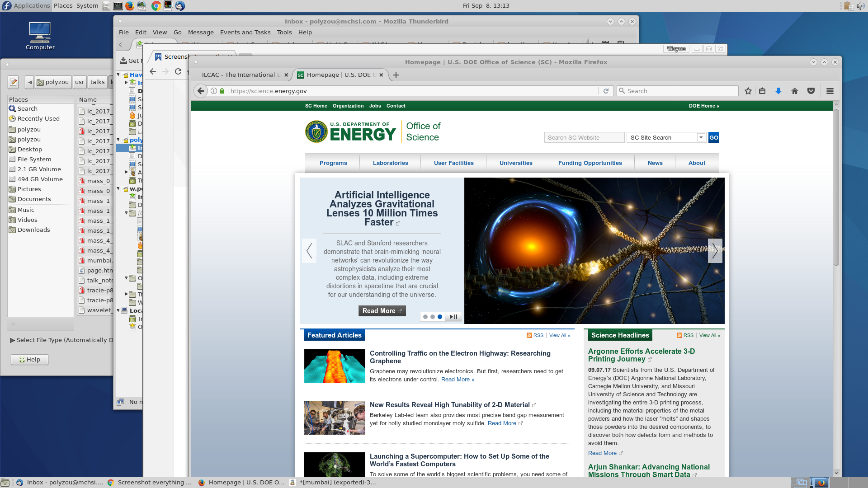Screen dimensions: 868x488
Task: Select Recently Used in Places list
Action: click(x=38, y=118)
